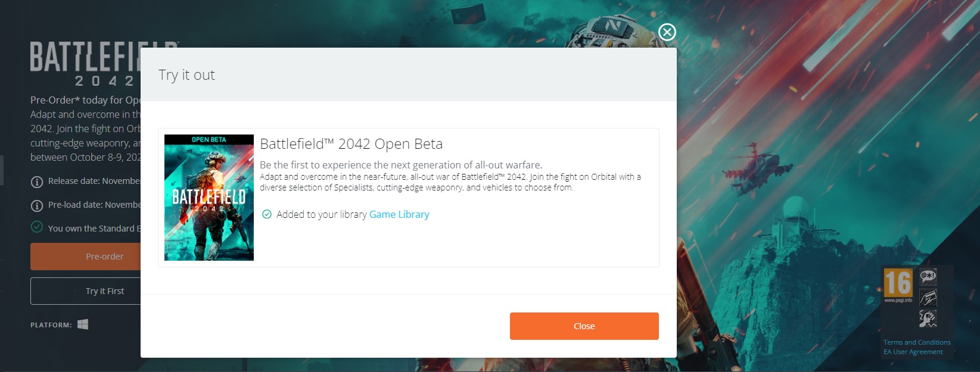Click the PEGI bad language descriptor icon
This screenshot has width=980, height=372.
(x=928, y=277)
